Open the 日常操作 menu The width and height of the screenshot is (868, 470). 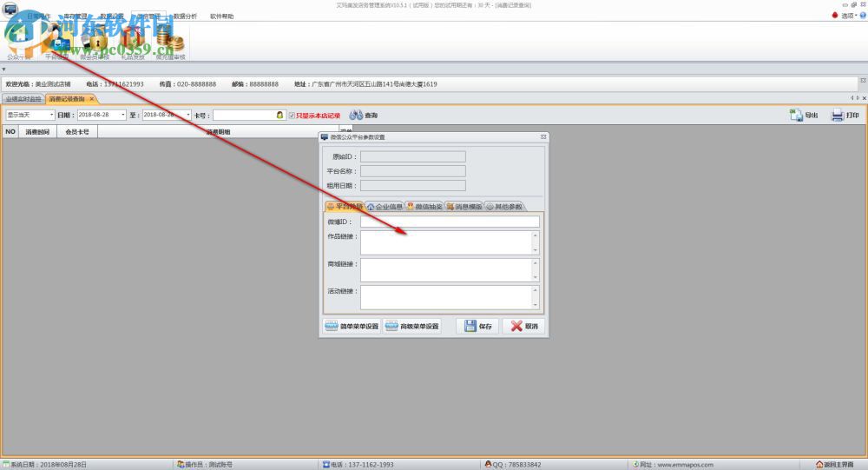pos(39,17)
